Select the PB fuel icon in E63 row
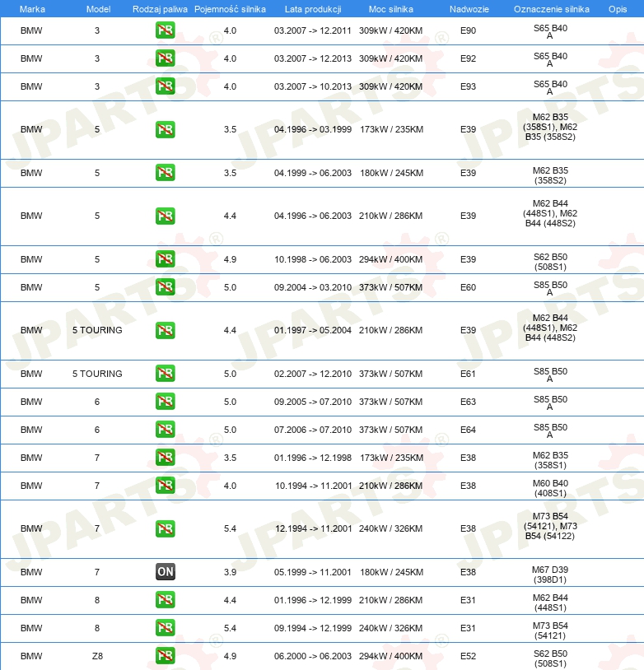Viewport: 644px width, 670px height. 165,402
